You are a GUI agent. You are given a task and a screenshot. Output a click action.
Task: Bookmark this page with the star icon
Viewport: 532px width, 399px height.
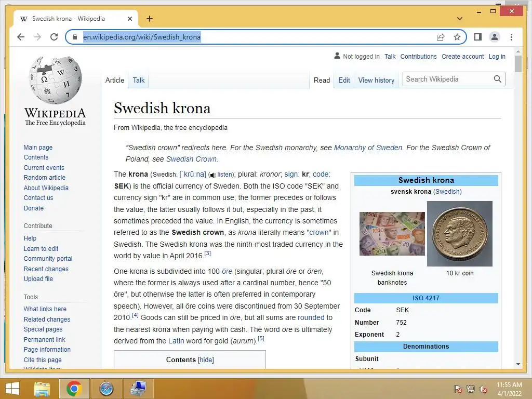click(x=457, y=37)
